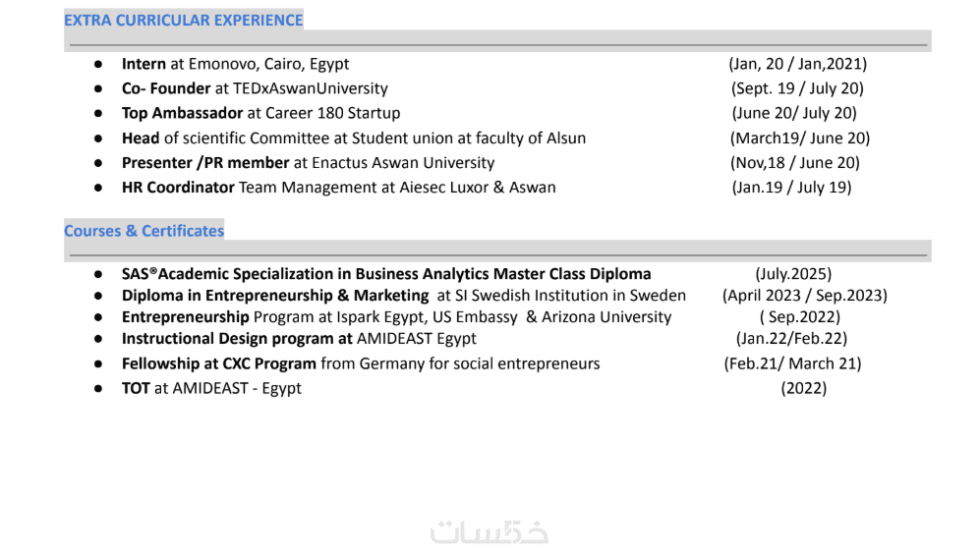Click the Co- Founder at TEDxAswanUniversity entry
The height and width of the screenshot is (555, 980).
(x=255, y=88)
